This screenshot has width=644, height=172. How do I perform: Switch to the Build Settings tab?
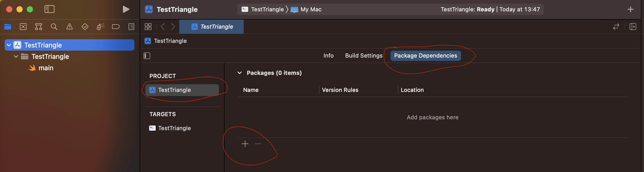[364, 56]
